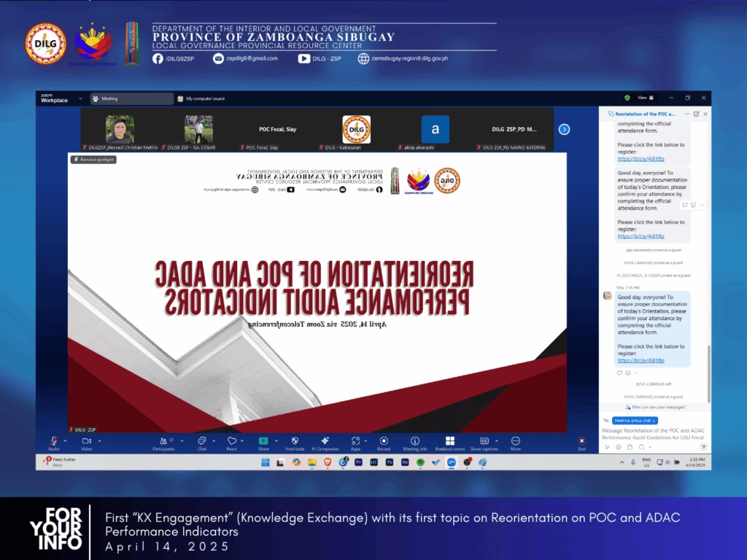Show next participants with the blue arrow
The image size is (747, 560).
564,130
